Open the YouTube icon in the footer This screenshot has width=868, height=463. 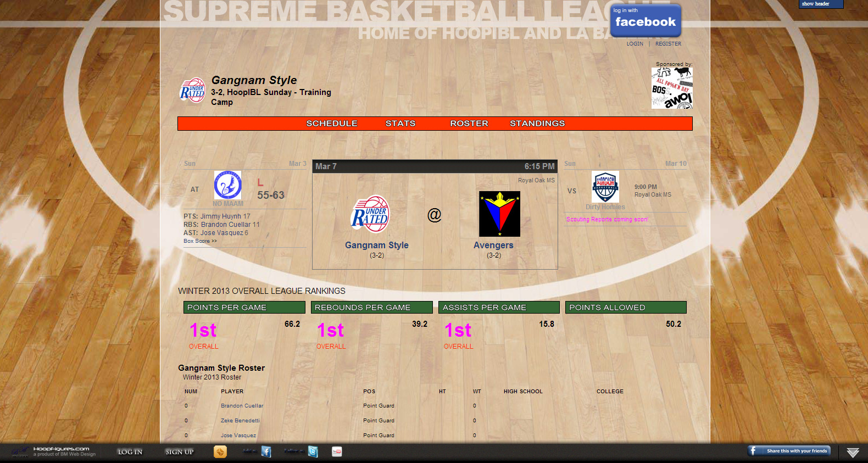click(337, 451)
